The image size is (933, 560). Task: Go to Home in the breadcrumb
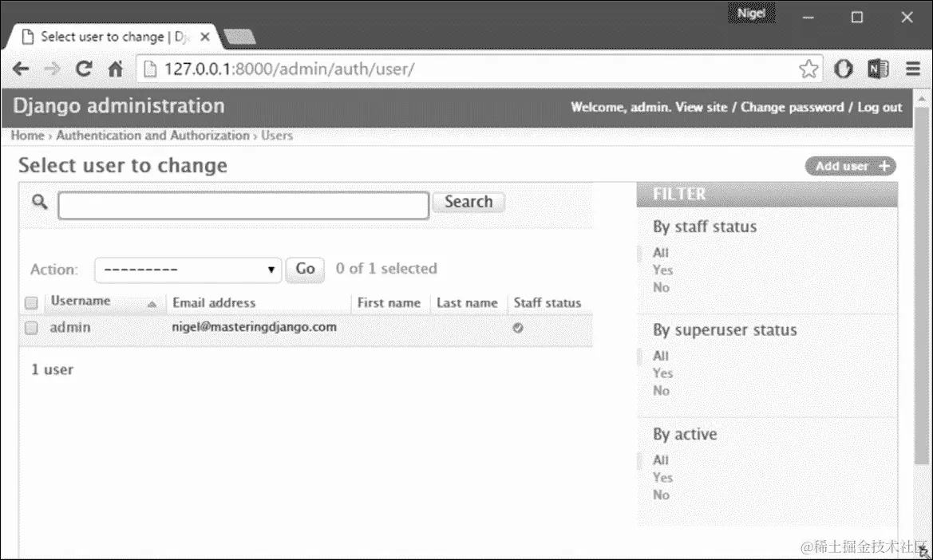click(27, 136)
